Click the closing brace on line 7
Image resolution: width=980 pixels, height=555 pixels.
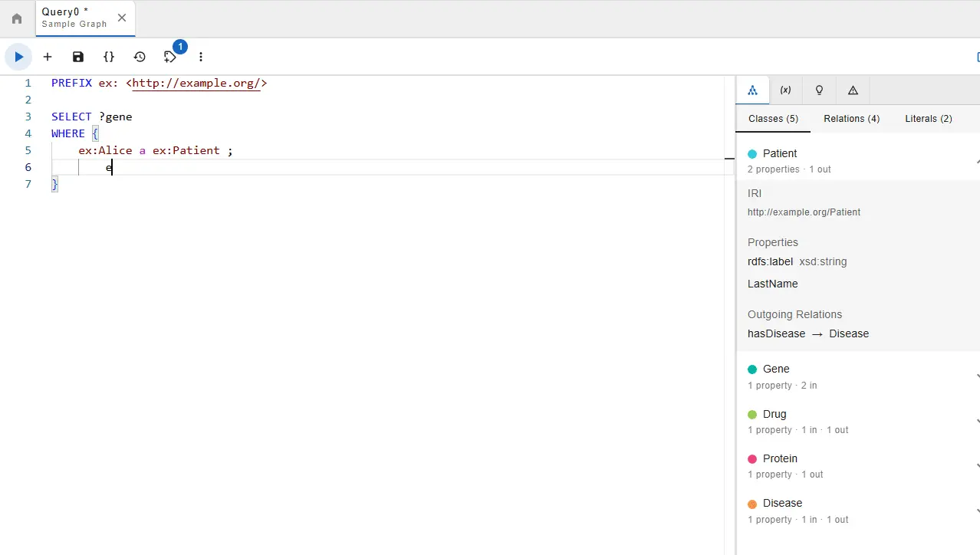[x=54, y=184]
